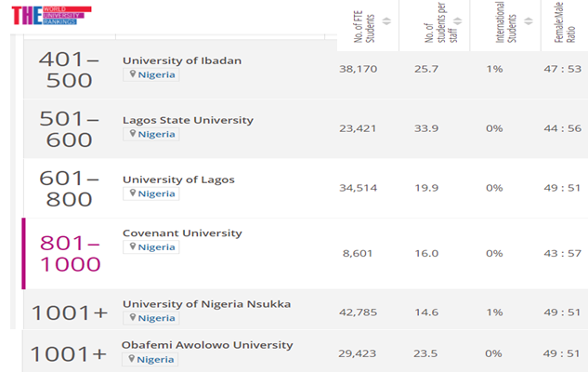Select the 801–1000 rank cell

click(70, 253)
